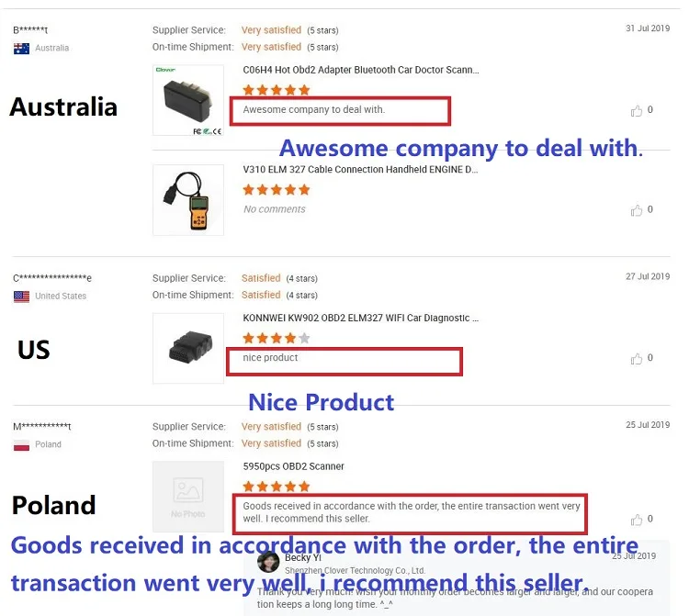
Task: Like the Awesome company review with thumbs-up
Action: coord(637,111)
